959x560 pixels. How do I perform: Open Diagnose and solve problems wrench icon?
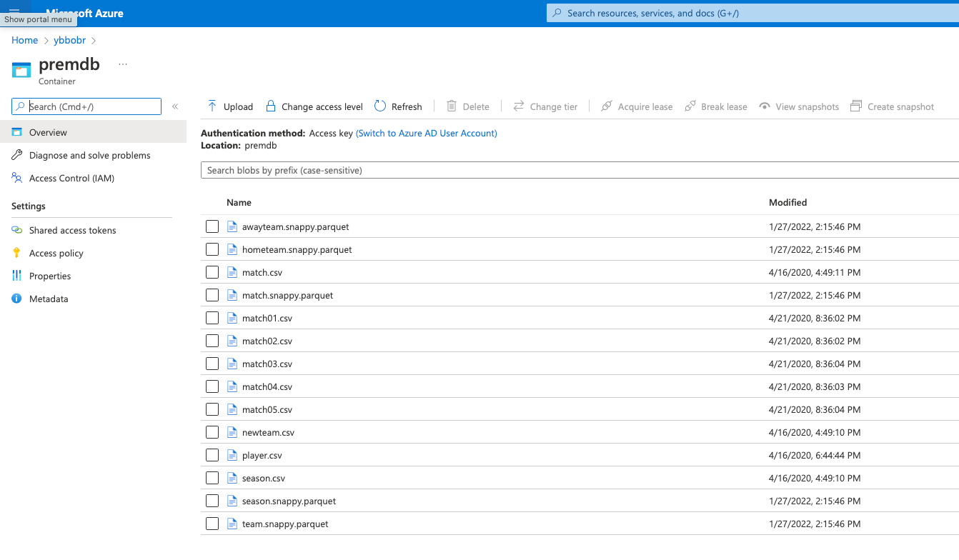[x=17, y=155]
